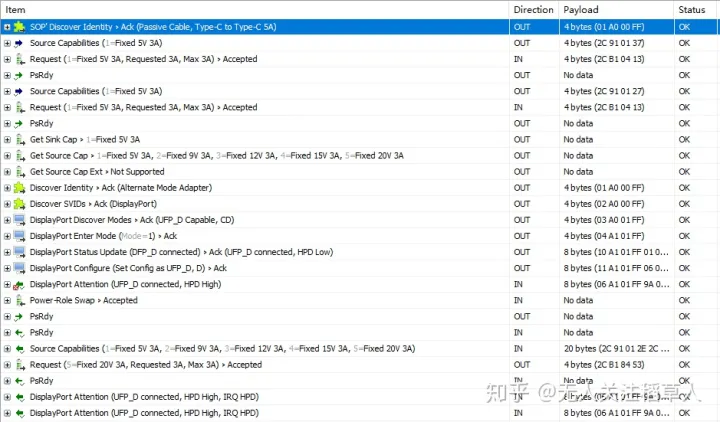The image size is (720, 422).
Task: Click the monitor icon of DisplayPort Discover Modes
Action: click(x=19, y=220)
